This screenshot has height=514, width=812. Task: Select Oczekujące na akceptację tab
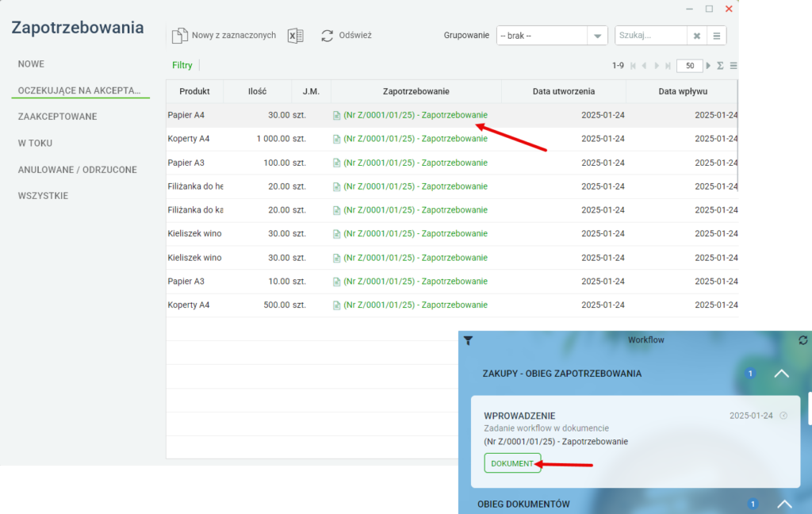tap(79, 90)
